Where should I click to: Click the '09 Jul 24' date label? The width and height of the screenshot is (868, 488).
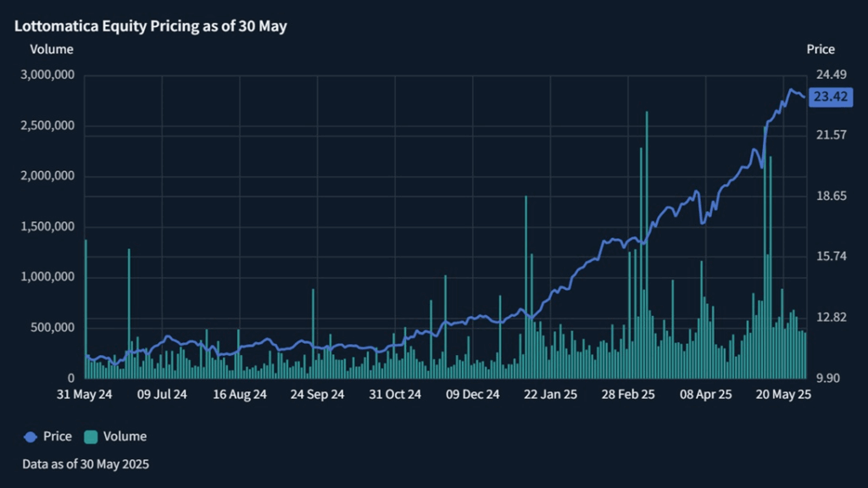(162, 395)
